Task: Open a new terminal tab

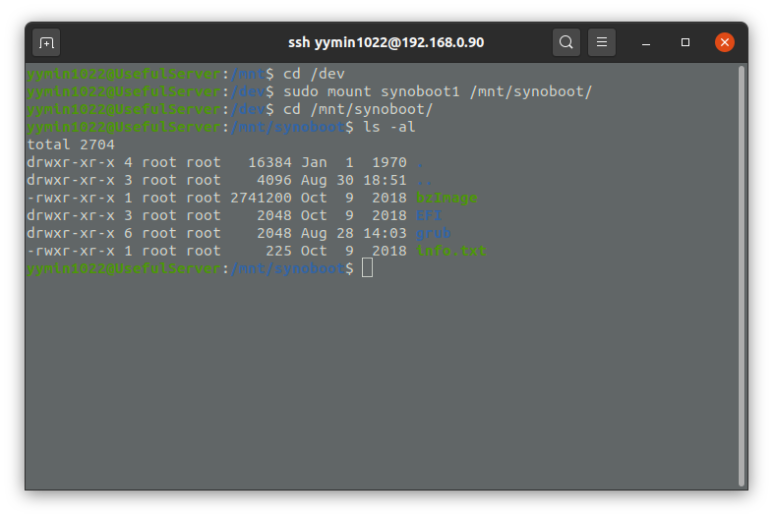Action: tap(46, 42)
